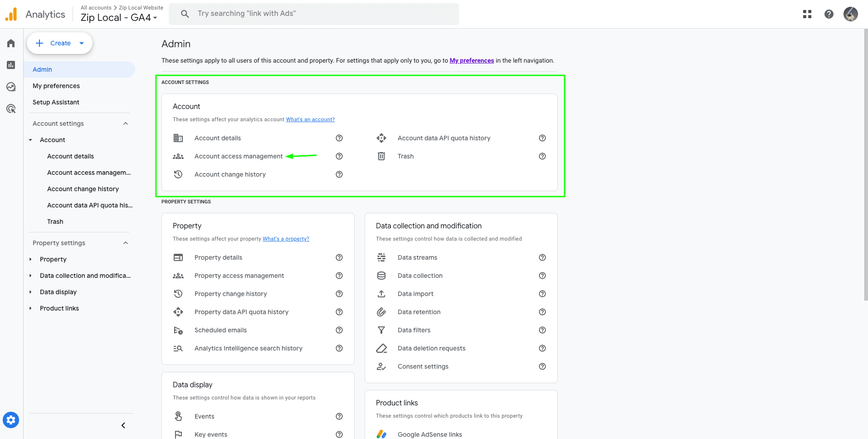Click the search field in top bar
The image size is (868, 439).
click(x=314, y=14)
